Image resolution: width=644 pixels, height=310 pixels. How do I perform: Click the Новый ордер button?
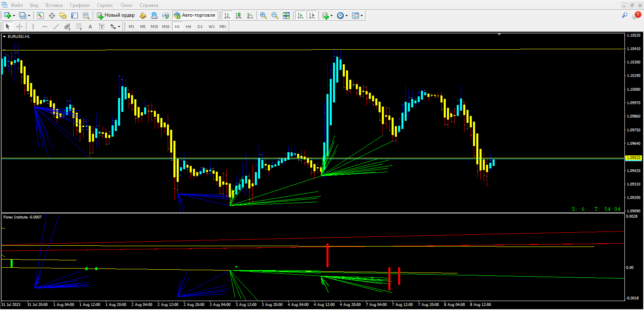[116, 15]
